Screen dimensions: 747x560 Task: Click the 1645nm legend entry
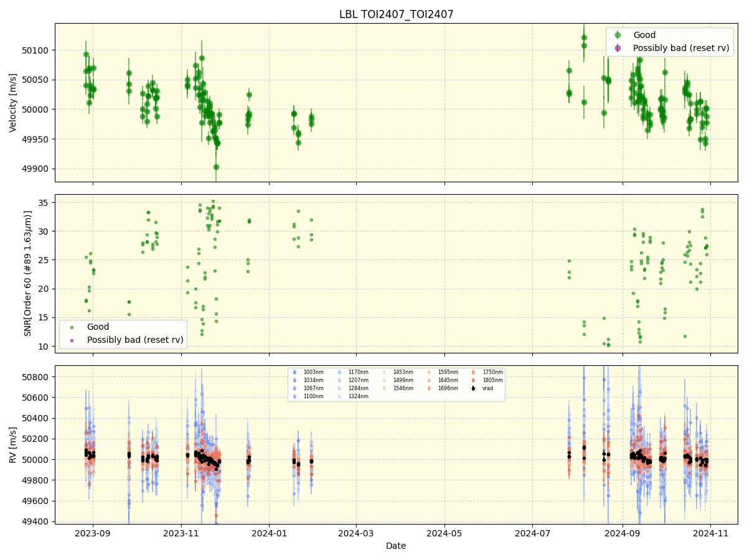(x=443, y=380)
